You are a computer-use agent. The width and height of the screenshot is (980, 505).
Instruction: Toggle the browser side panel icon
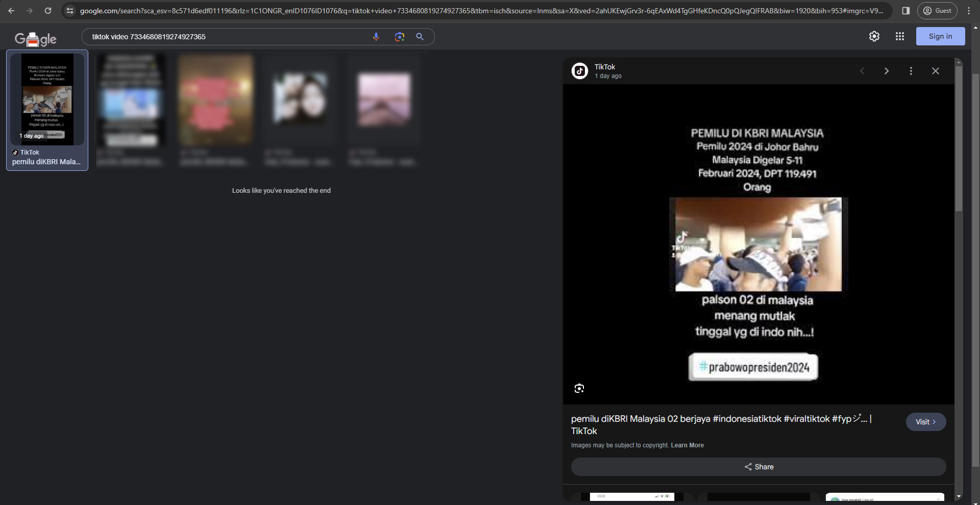point(906,11)
